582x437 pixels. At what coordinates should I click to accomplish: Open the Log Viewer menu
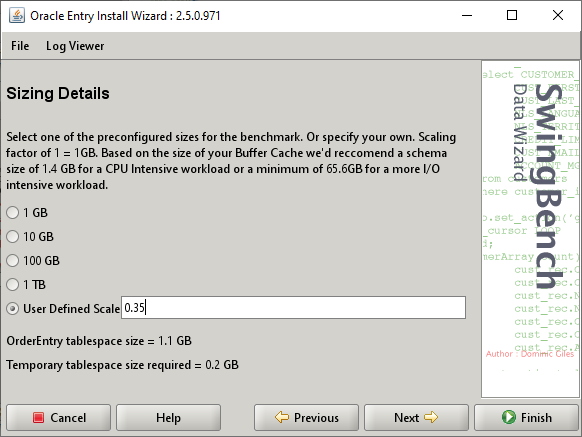pyautogui.click(x=75, y=46)
